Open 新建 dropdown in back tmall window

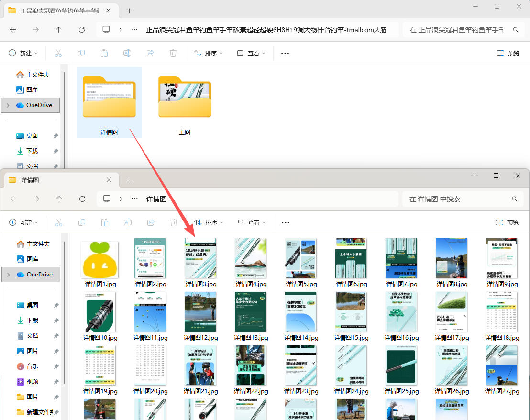click(23, 53)
